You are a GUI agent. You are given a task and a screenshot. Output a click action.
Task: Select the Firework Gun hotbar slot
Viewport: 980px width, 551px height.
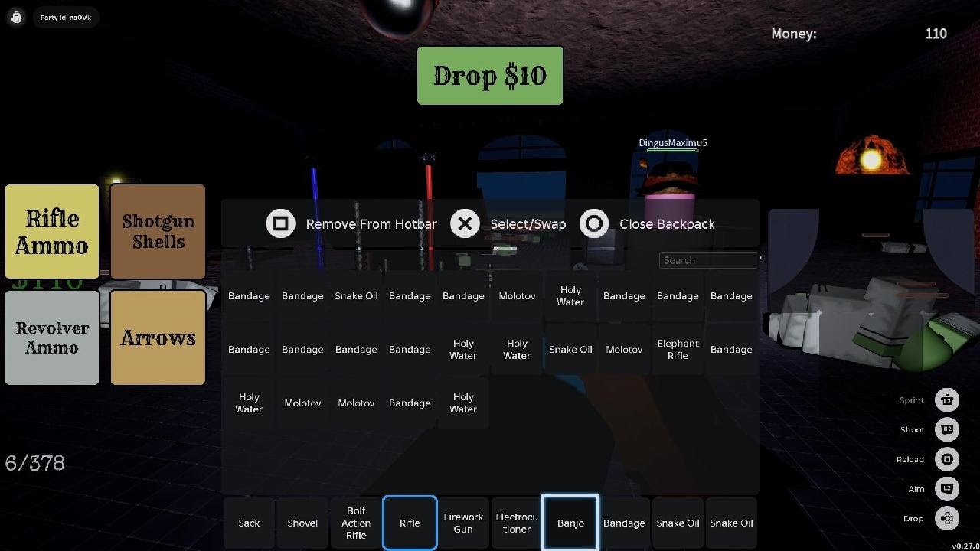pos(463,523)
